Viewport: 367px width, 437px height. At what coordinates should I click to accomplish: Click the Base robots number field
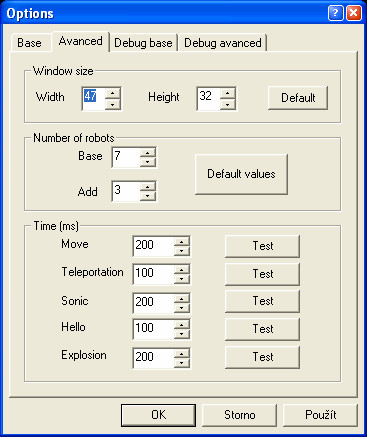pyautogui.click(x=126, y=157)
